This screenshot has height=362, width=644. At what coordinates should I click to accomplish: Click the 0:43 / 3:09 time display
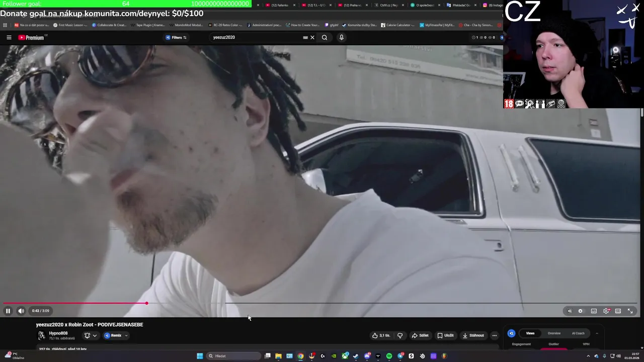[x=41, y=311]
